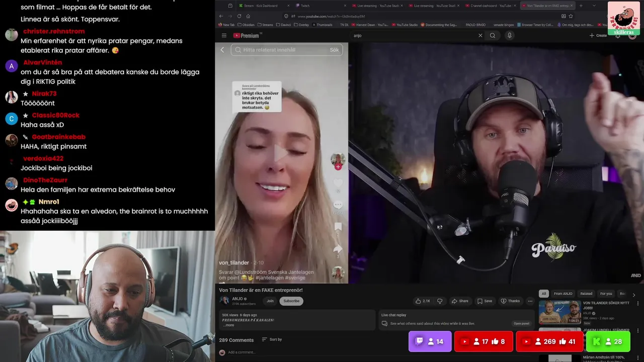The image size is (644, 362).
Task: Open the Create menu on YouTube
Action: 598,36
